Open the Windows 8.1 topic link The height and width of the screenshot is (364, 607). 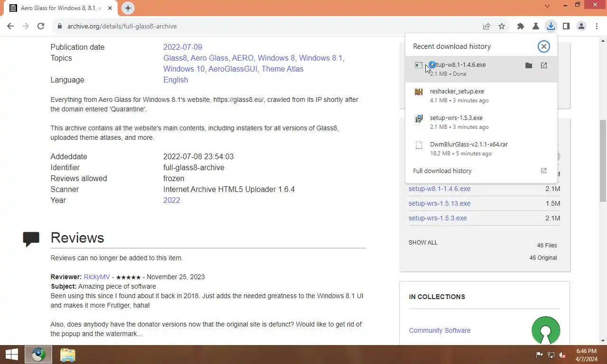(x=321, y=58)
